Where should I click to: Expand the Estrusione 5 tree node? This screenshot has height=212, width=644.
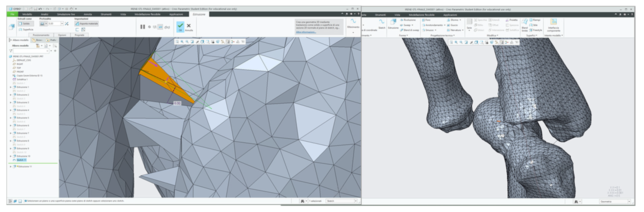click(x=11, y=118)
